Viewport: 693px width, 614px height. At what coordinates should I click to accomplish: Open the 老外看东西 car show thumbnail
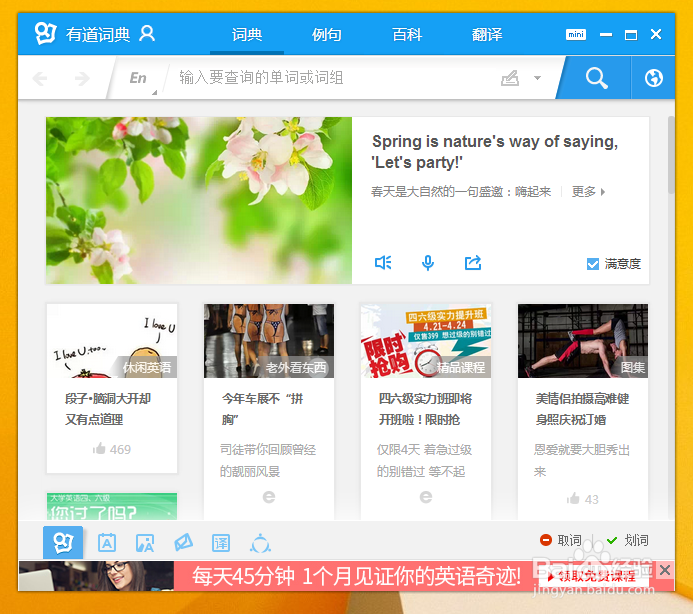(269, 341)
